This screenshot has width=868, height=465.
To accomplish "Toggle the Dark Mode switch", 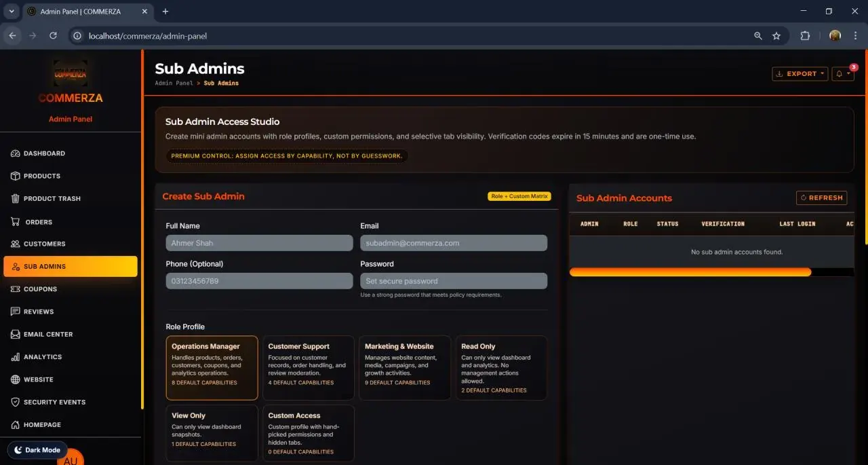I will pos(37,450).
